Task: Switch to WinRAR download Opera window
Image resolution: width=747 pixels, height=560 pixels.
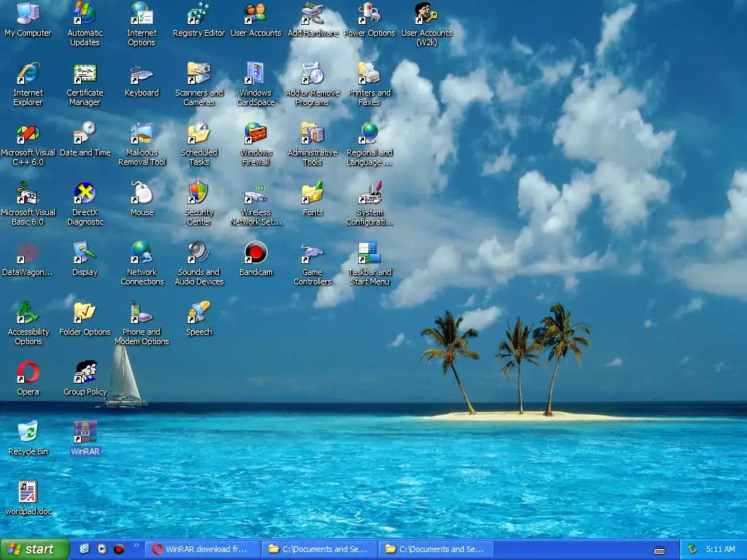Action: coord(203,550)
